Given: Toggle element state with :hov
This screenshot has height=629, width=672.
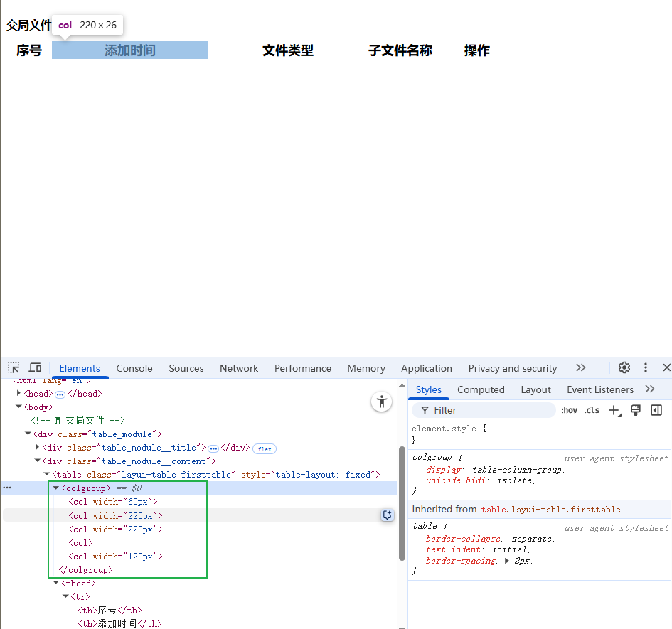Looking at the screenshot, I should pyautogui.click(x=569, y=411).
